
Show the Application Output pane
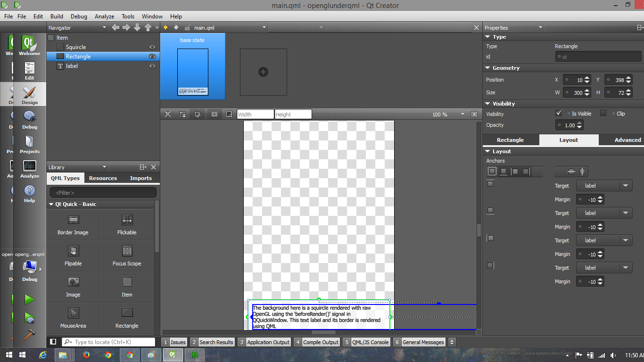264,342
